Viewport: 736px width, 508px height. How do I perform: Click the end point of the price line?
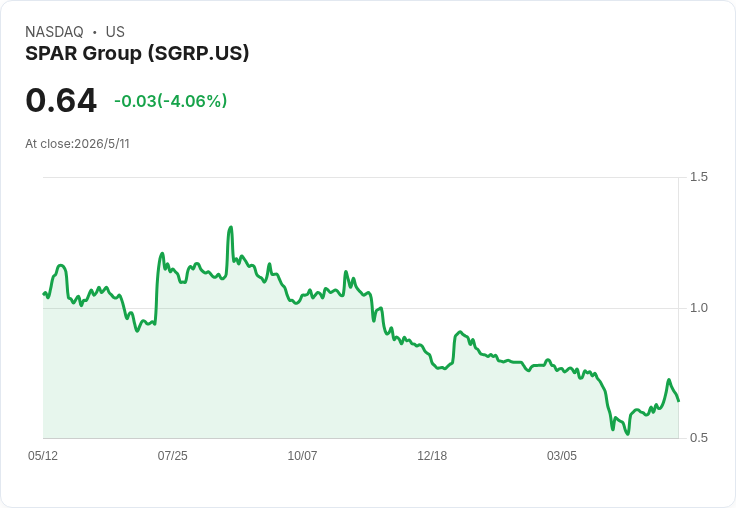(x=678, y=400)
